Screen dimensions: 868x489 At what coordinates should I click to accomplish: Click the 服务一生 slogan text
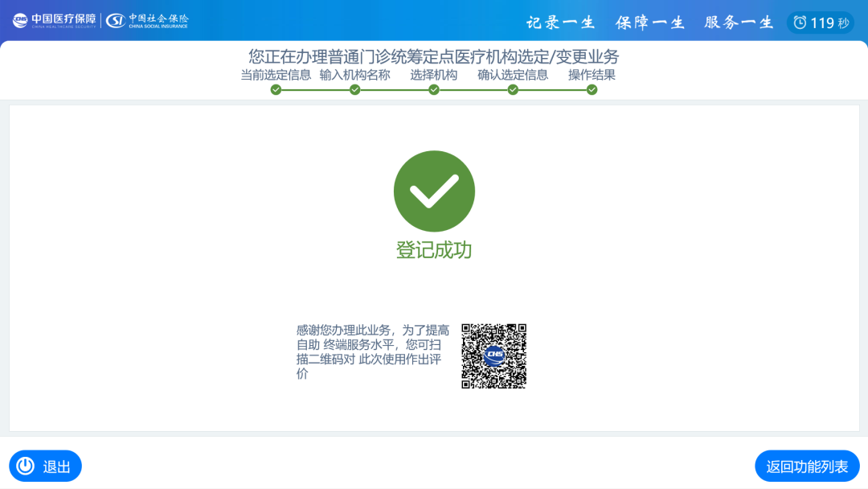tap(739, 23)
